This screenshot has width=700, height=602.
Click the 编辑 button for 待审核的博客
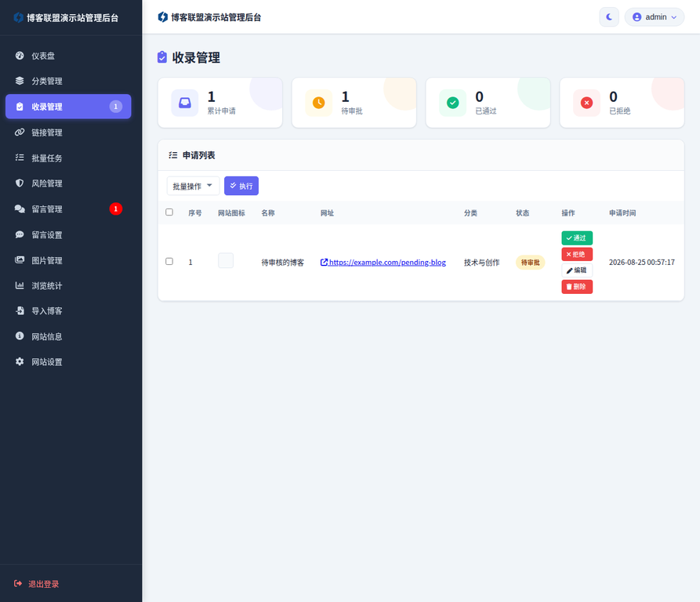577,270
